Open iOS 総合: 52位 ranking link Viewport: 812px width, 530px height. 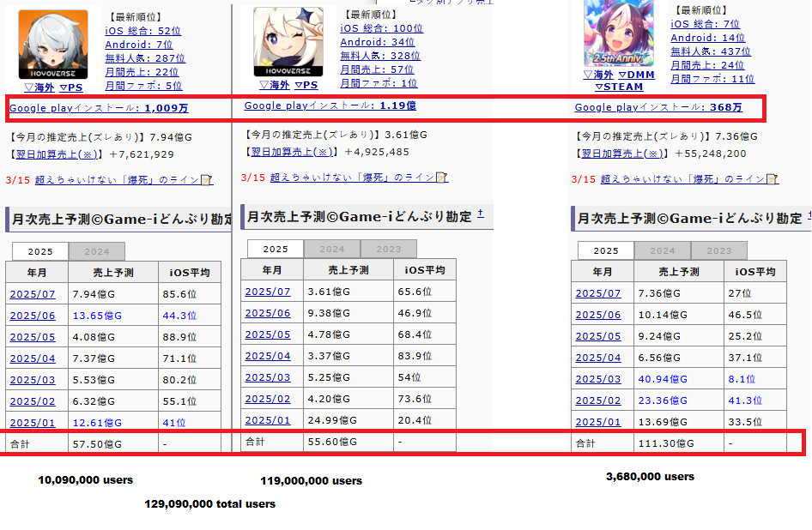click(x=143, y=31)
